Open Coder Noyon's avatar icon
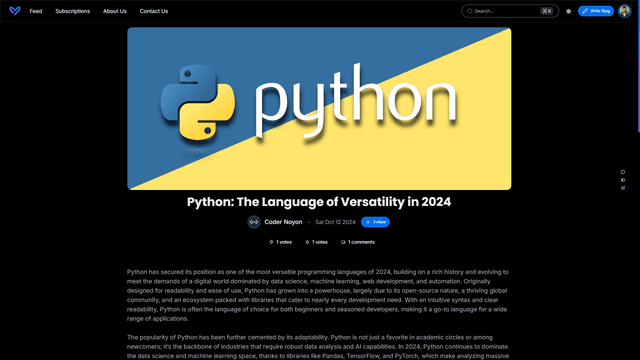This screenshot has height=360, width=640. (254, 222)
